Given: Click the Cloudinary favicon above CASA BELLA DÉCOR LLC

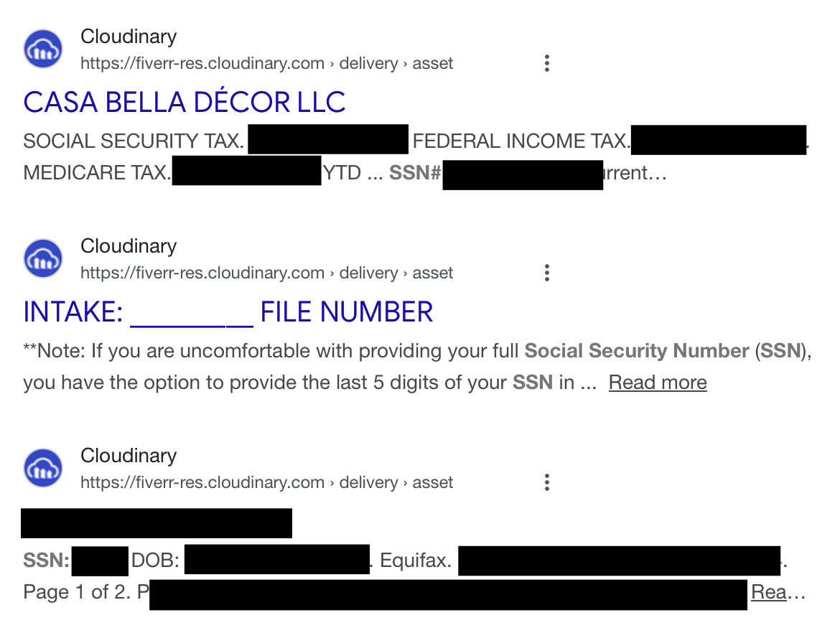Looking at the screenshot, I should tap(43, 50).
